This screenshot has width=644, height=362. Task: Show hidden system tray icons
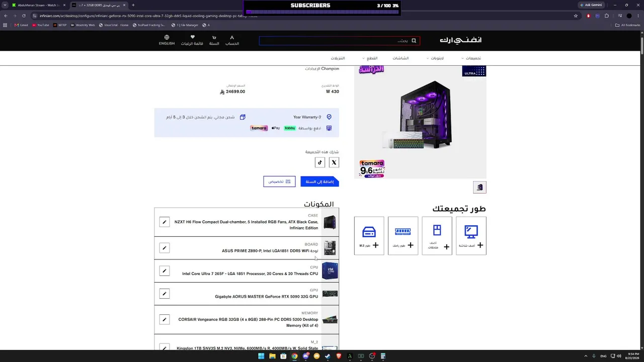coord(586,356)
